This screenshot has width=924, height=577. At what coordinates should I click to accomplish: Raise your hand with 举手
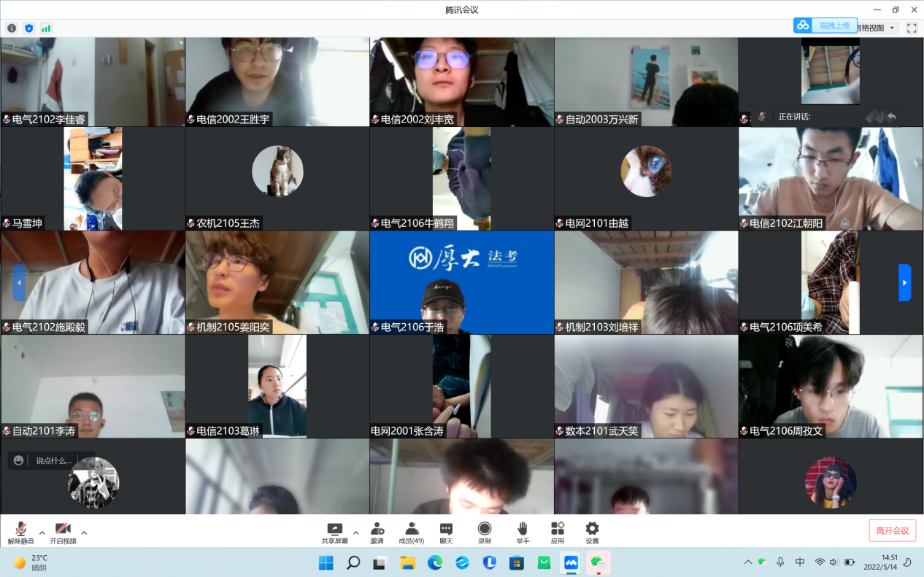click(523, 533)
